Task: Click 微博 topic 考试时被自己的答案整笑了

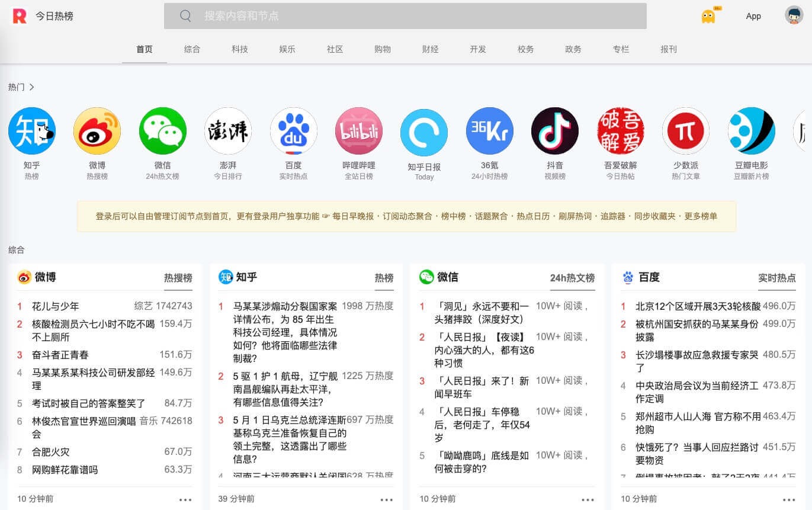Action: click(89, 403)
